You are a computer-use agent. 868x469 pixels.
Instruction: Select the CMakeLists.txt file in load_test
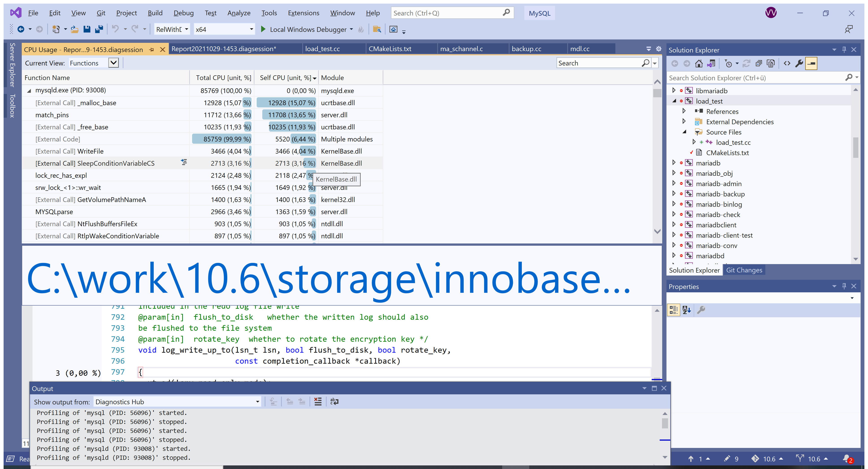(x=727, y=153)
